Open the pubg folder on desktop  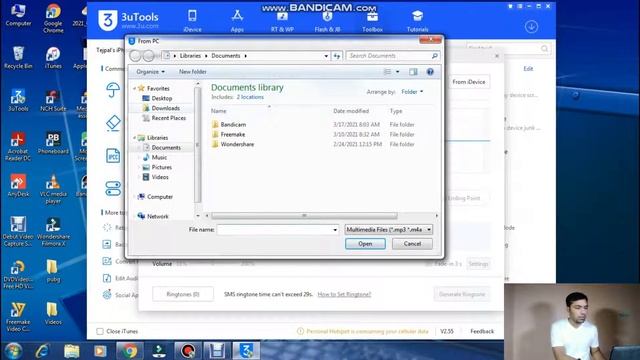click(x=53, y=271)
